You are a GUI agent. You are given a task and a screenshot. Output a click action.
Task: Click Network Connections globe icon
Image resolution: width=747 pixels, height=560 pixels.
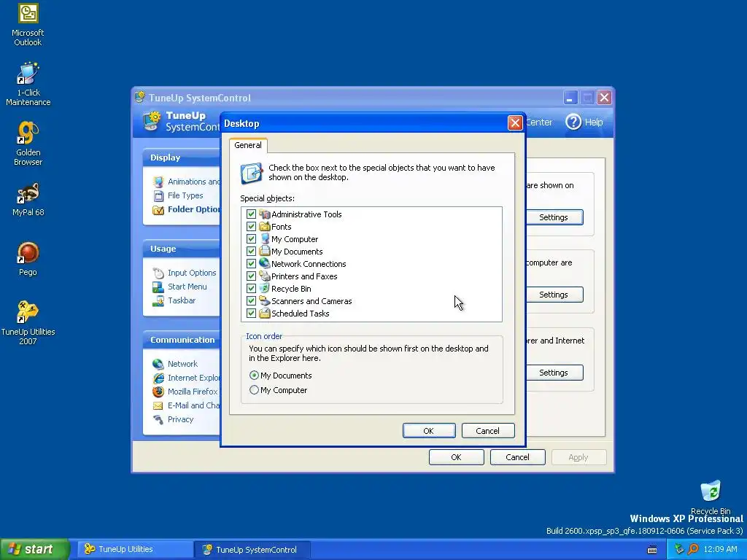tap(264, 264)
